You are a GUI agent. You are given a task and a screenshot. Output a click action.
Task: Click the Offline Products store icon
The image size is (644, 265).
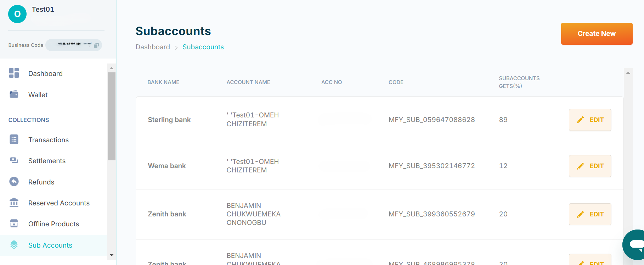pos(14,223)
